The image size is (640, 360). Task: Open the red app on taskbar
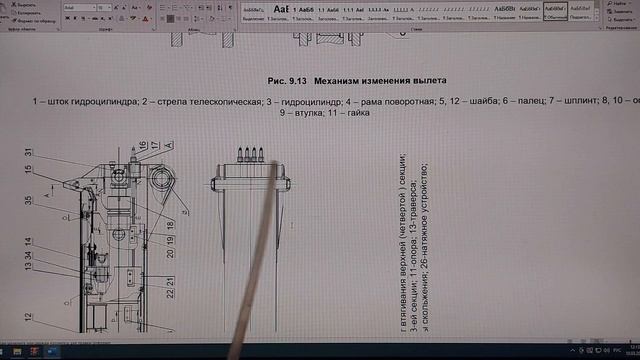pos(35,351)
